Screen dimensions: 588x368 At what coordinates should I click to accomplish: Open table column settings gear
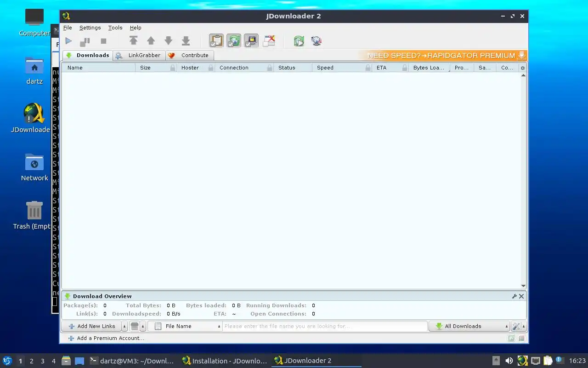(523, 68)
